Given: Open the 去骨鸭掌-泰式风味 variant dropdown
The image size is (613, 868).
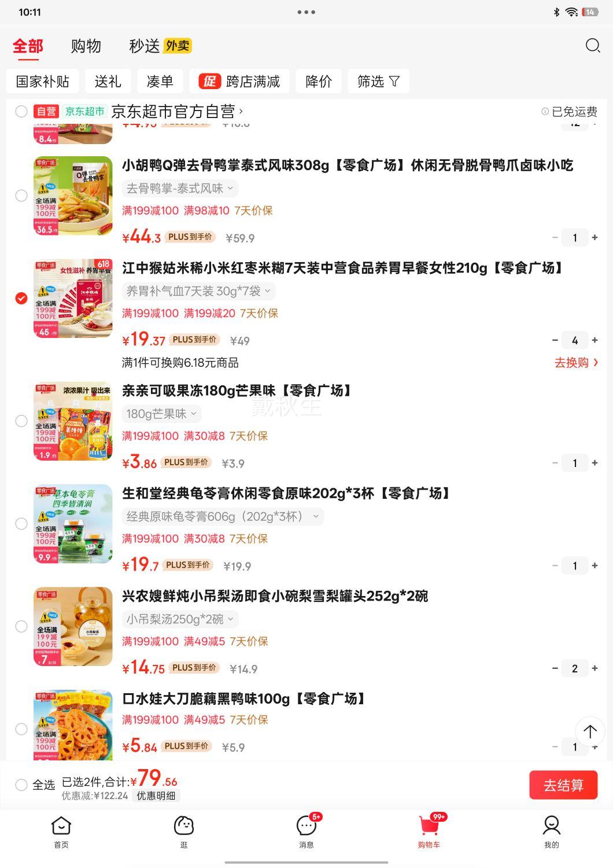Looking at the screenshot, I should click(x=180, y=189).
